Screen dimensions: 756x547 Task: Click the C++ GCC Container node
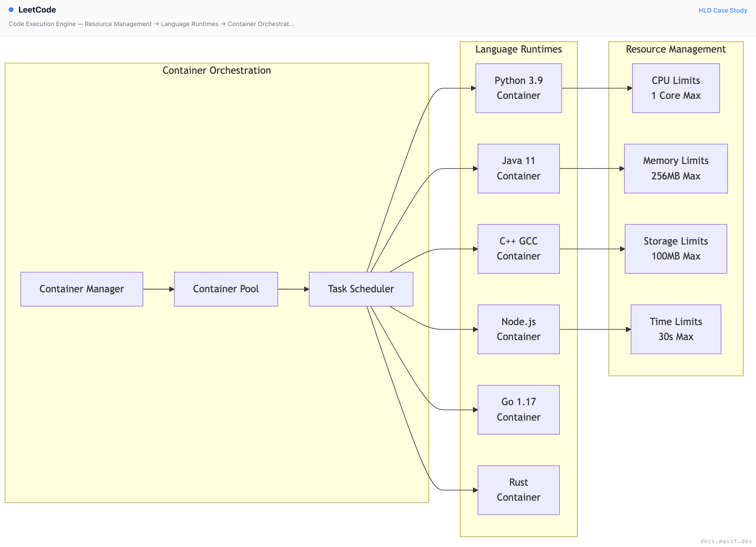coord(518,249)
